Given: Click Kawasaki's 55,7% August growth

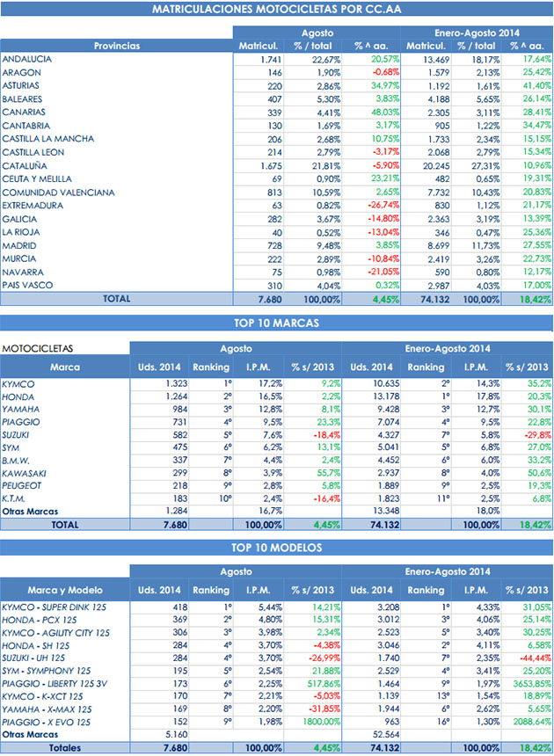Looking at the screenshot, I should point(328,473).
